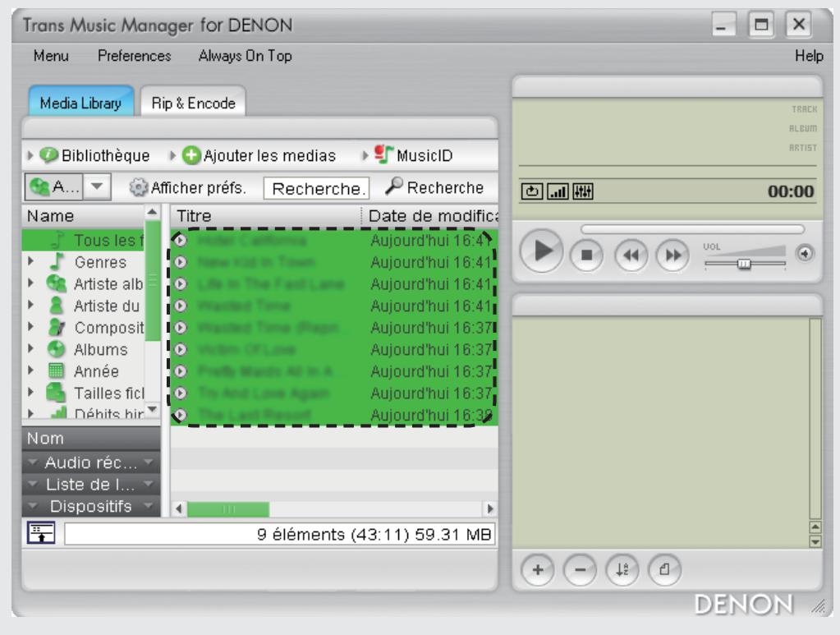Expand the Année tree node
The image size is (840, 635).
click(30, 370)
